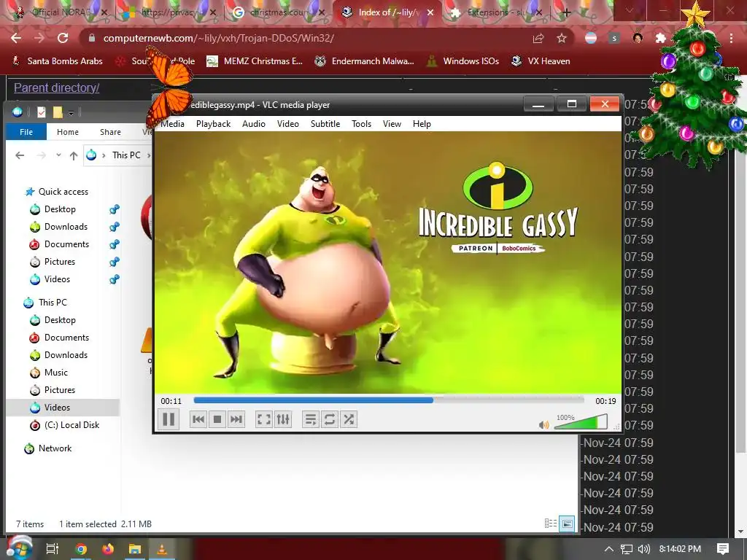The width and height of the screenshot is (747, 560).
Task: Open Firefox from taskbar
Action: [108, 549]
